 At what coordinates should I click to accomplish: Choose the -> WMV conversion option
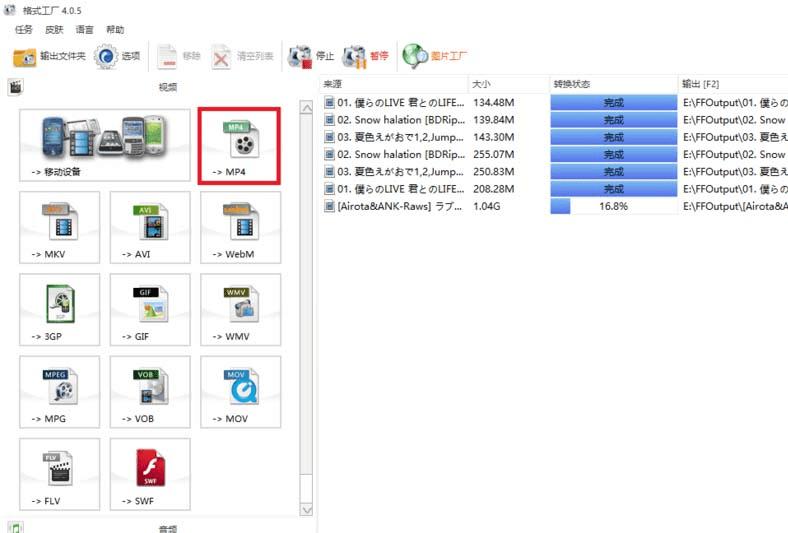(241, 309)
